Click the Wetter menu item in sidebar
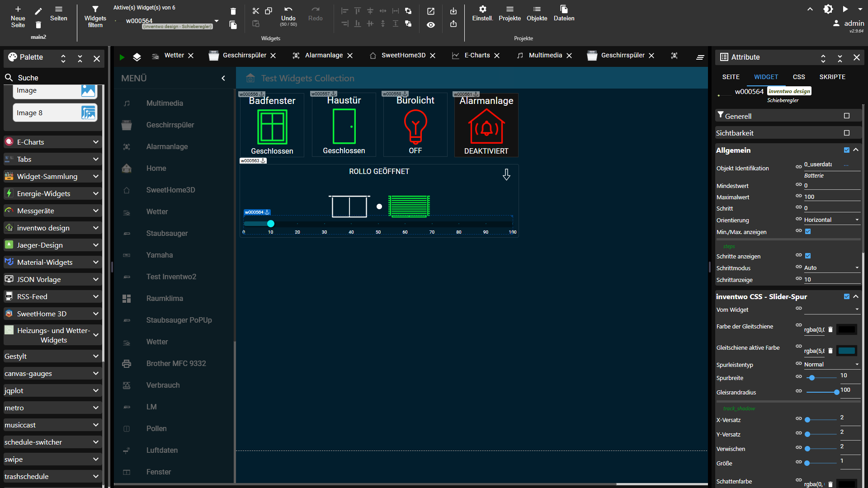 click(156, 211)
